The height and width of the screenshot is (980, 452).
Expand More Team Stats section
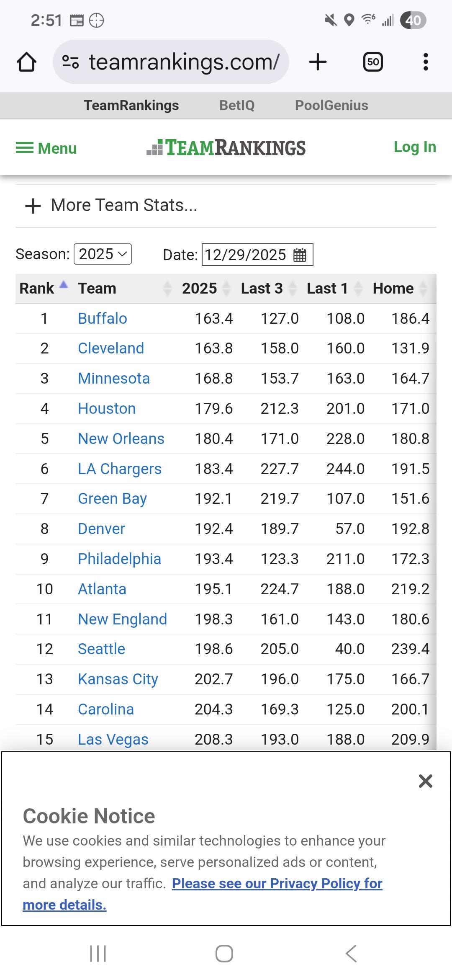click(x=111, y=206)
